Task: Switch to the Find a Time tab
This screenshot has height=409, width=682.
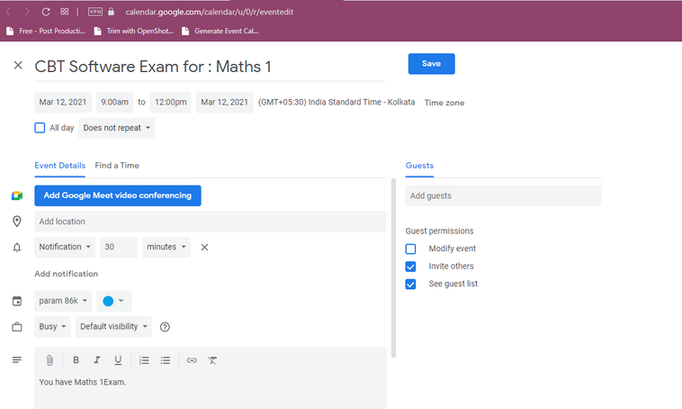Action: click(117, 165)
